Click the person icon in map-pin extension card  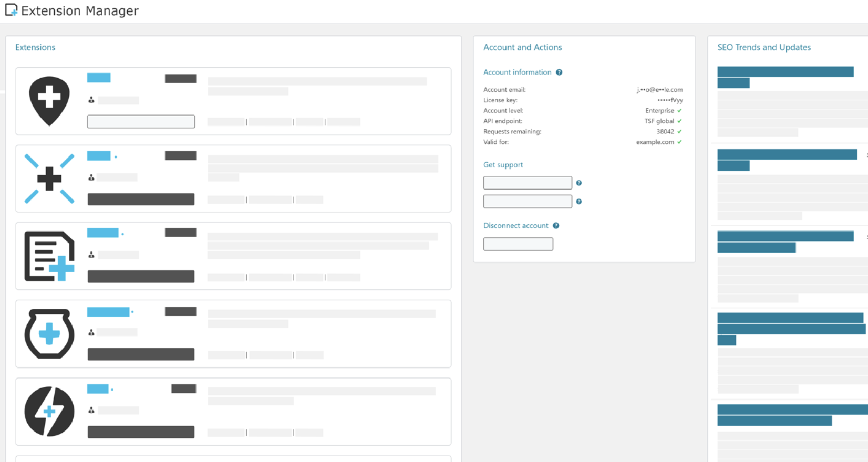pos(91,100)
